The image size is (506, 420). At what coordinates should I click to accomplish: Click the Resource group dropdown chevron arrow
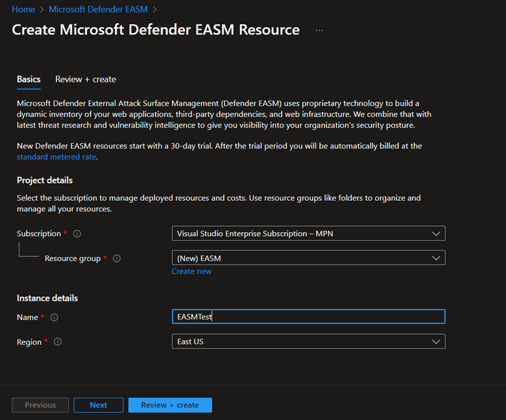436,258
